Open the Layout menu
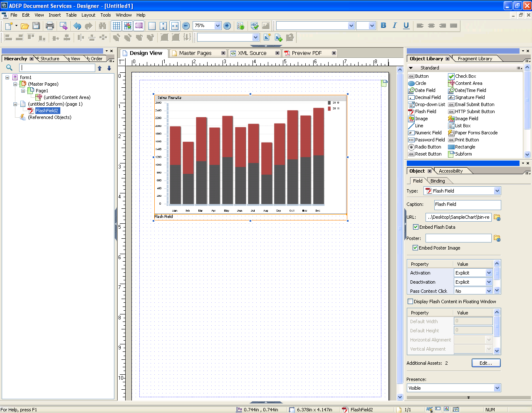The height and width of the screenshot is (413, 532). pyautogui.click(x=88, y=15)
